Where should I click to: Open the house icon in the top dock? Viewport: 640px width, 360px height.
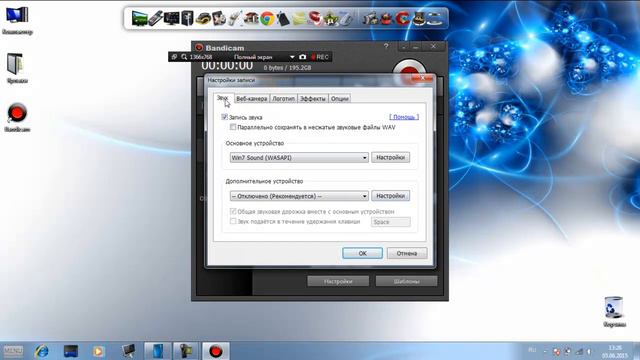251,18
